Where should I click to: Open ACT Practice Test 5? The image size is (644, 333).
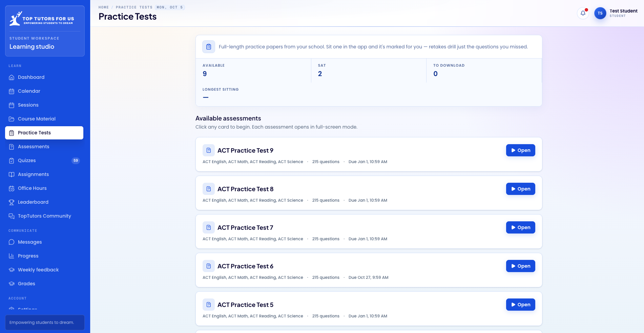[x=521, y=305]
